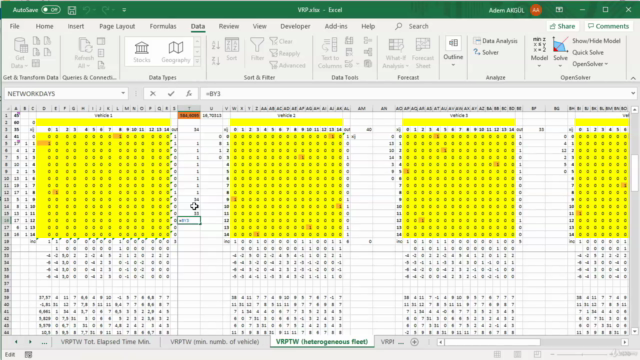Screen dimensions: 640x360
Task: Open the Add-ins tab
Action: [x=336, y=26]
